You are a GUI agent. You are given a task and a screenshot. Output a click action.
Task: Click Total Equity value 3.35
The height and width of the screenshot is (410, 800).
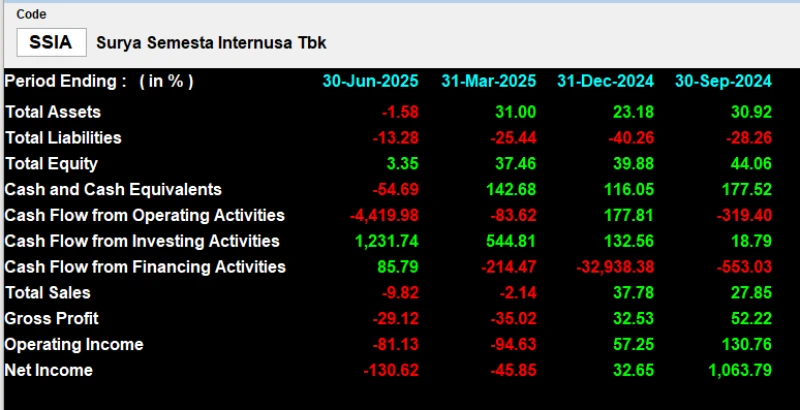tap(403, 164)
